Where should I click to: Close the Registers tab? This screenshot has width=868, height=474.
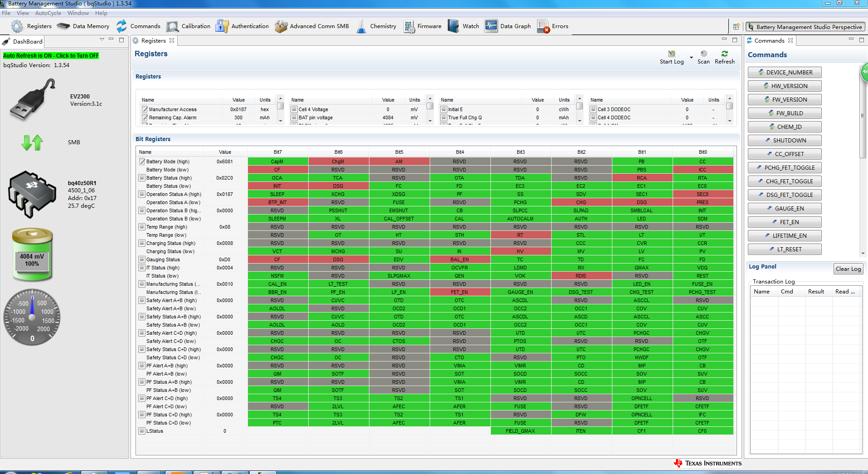pyautogui.click(x=172, y=40)
